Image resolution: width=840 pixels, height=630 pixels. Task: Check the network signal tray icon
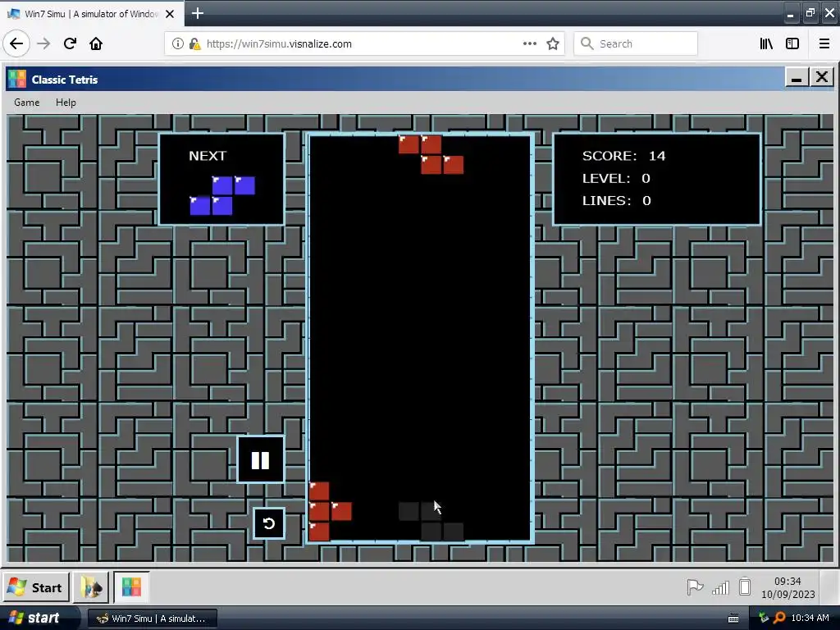pos(720,587)
